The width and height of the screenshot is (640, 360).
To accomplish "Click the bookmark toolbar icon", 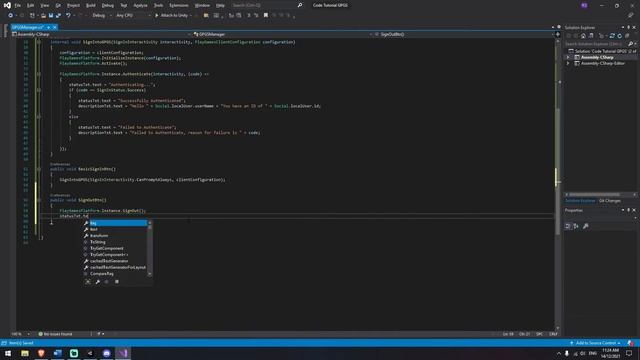I will 266,16.
